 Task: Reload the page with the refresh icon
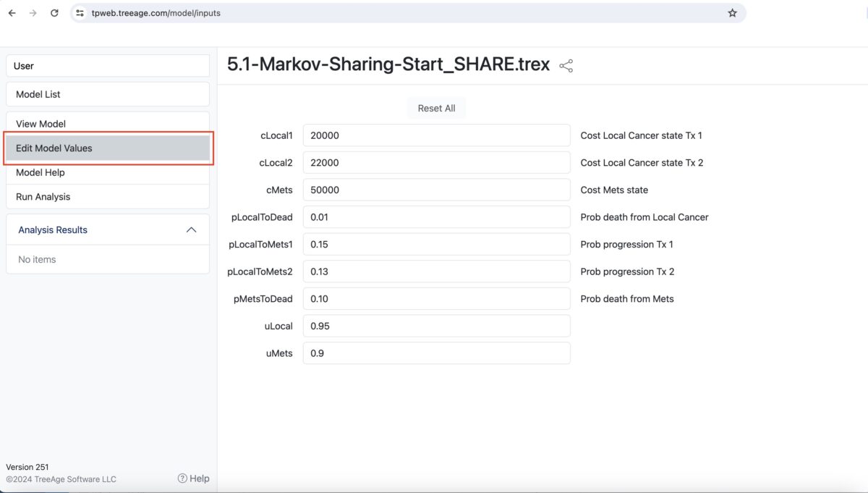point(54,12)
